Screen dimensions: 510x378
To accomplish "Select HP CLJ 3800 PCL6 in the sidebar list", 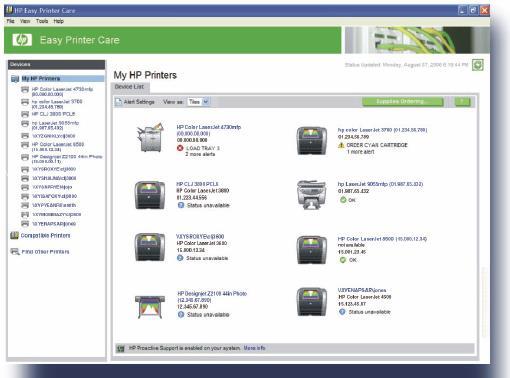I will 53,114.
